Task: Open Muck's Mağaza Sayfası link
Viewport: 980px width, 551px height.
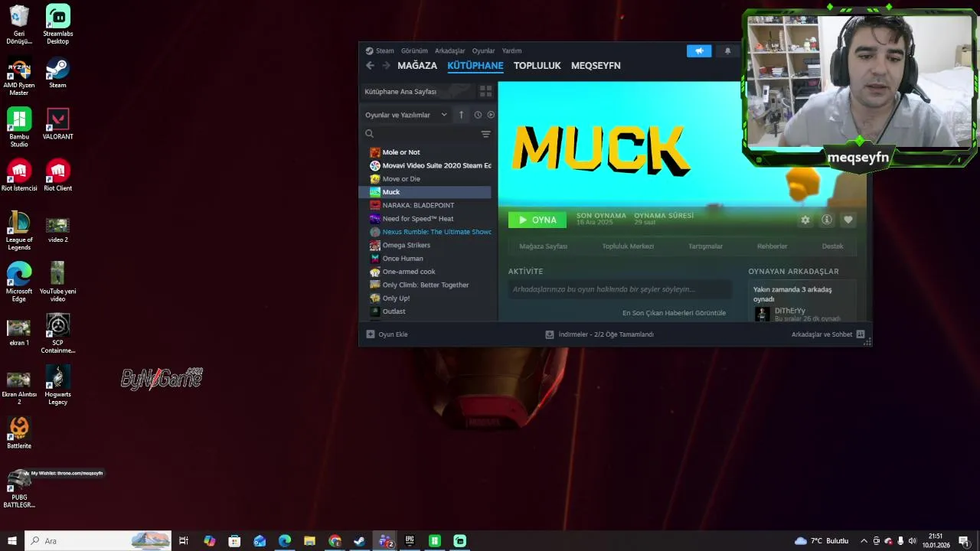Action: 544,246
